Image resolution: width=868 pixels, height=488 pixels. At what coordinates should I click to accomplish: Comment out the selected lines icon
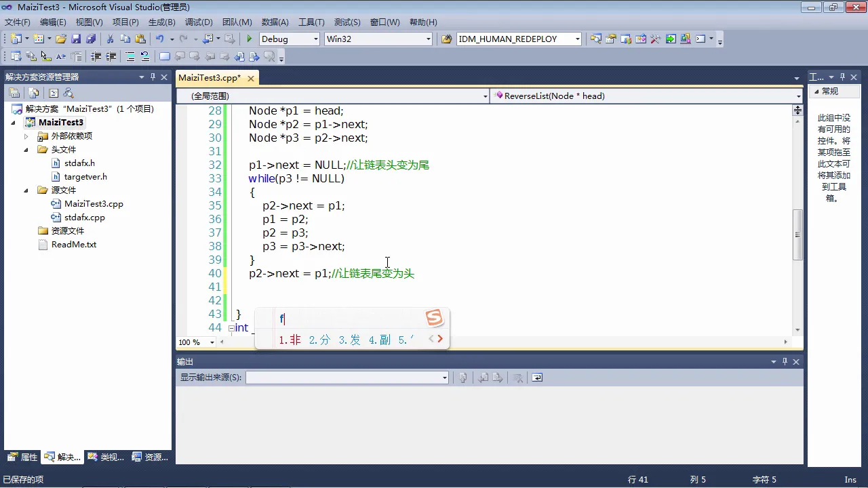[x=130, y=56]
